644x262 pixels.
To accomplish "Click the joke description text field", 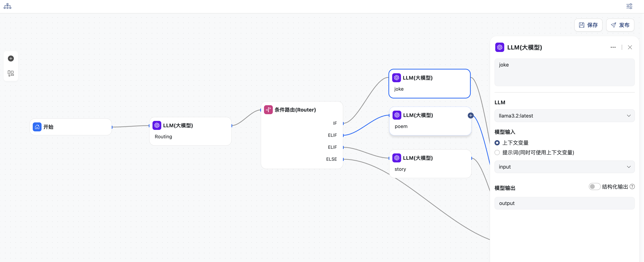I will tap(564, 72).
